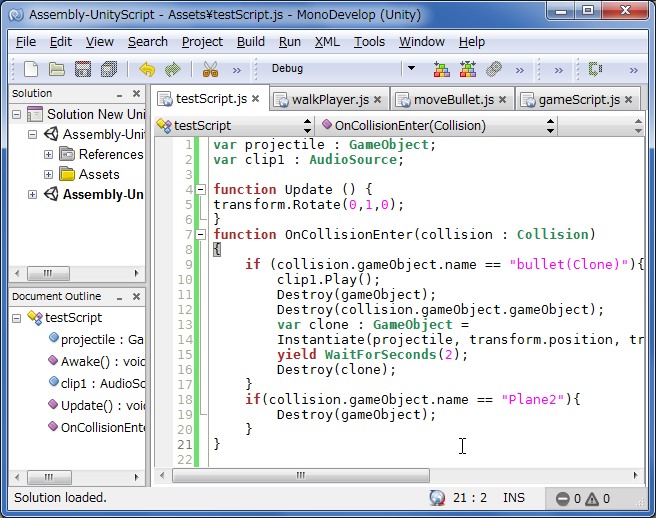
Task: Collapse the Update function code fold
Action: [x=201, y=190]
